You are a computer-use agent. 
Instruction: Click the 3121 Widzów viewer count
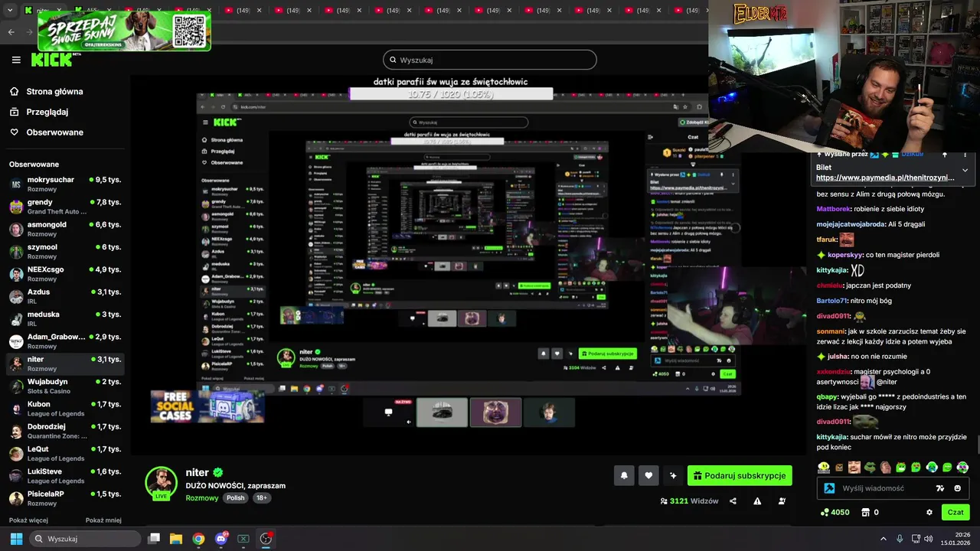689,501
